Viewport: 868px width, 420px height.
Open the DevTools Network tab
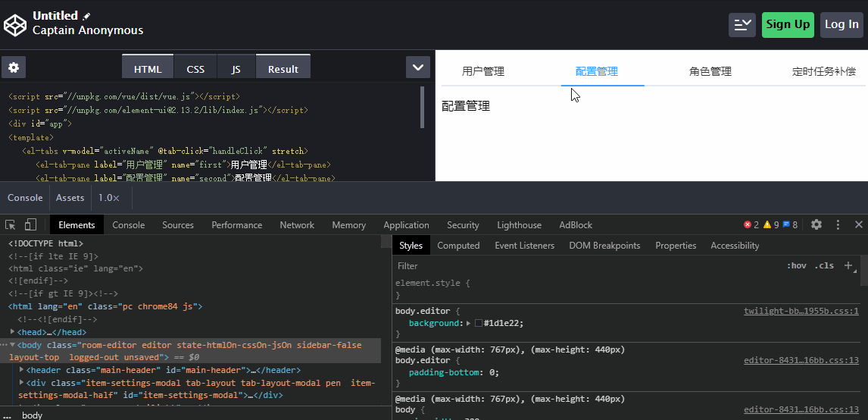pos(297,224)
